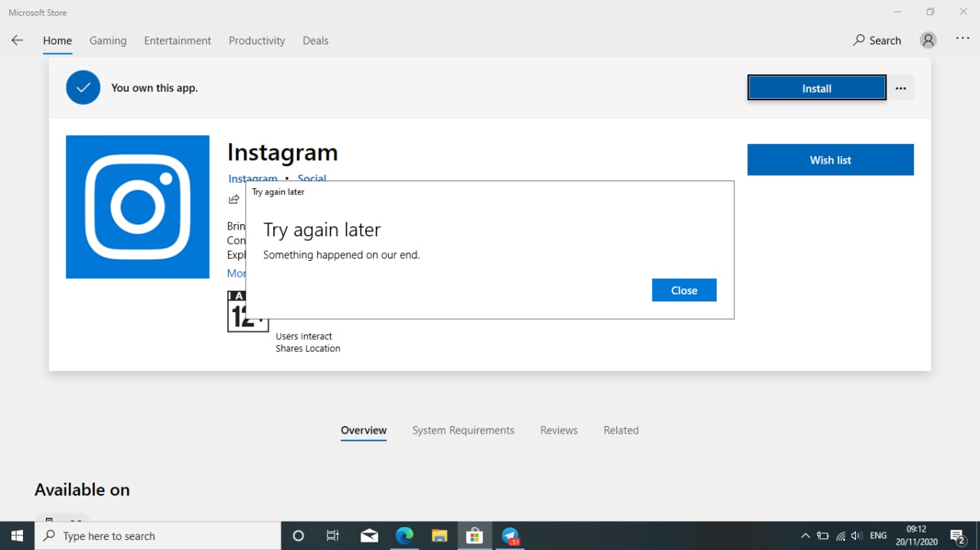Select the Reviews section tab
980x550 pixels.
pyautogui.click(x=559, y=431)
